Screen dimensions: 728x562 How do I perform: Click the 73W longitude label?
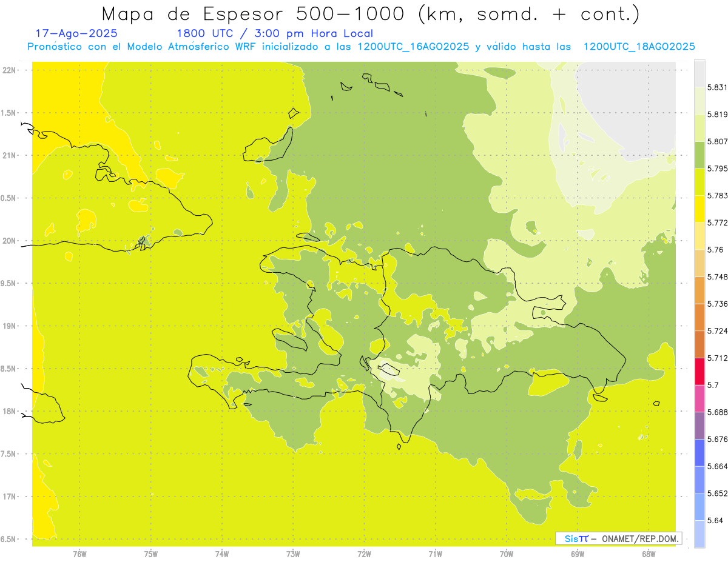(x=293, y=554)
